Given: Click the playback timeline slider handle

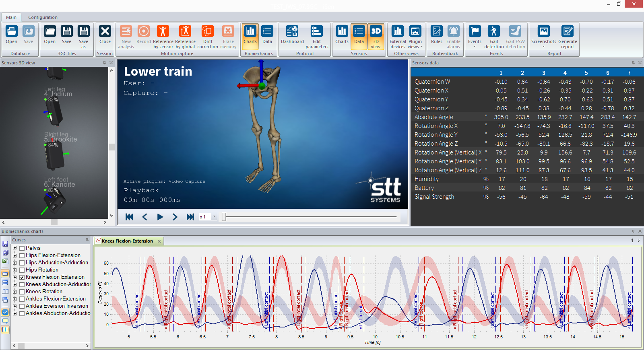Looking at the screenshot, I should pos(224,217).
